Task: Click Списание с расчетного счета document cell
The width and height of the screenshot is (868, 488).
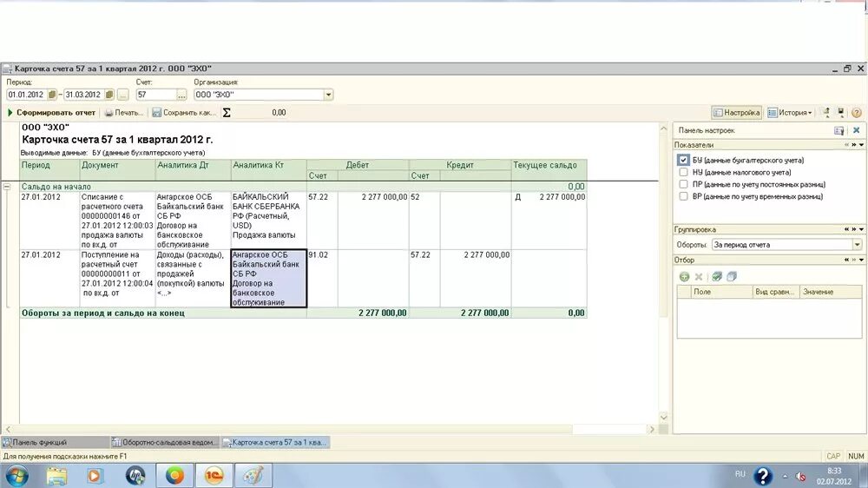Action: click(117, 221)
